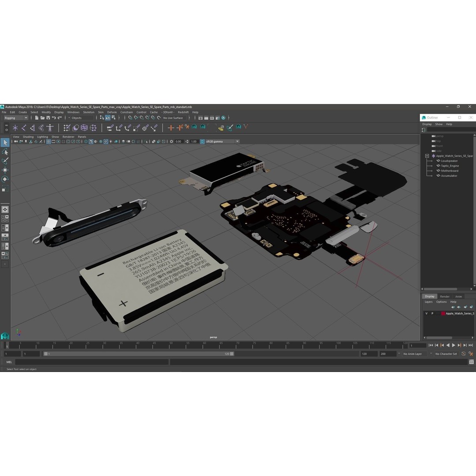Toggle select by object type mode
This screenshot has height=476, width=476.
coord(108,118)
